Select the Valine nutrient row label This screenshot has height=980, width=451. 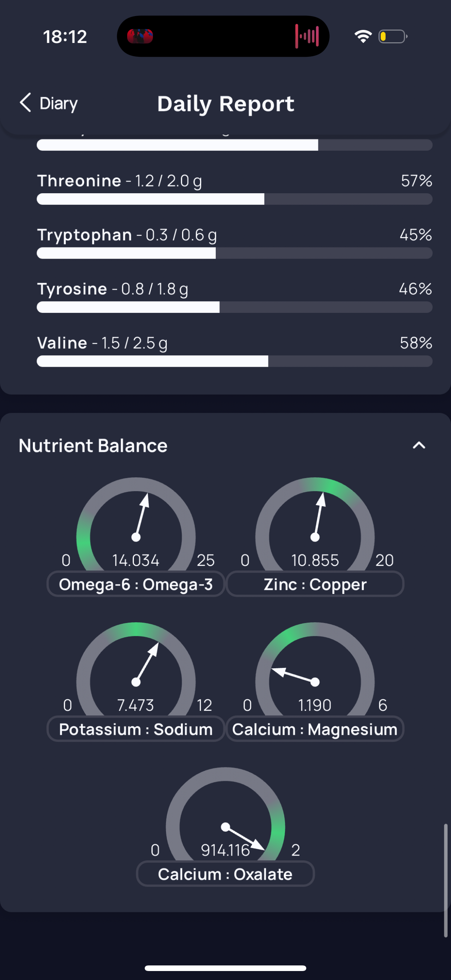[x=102, y=343]
